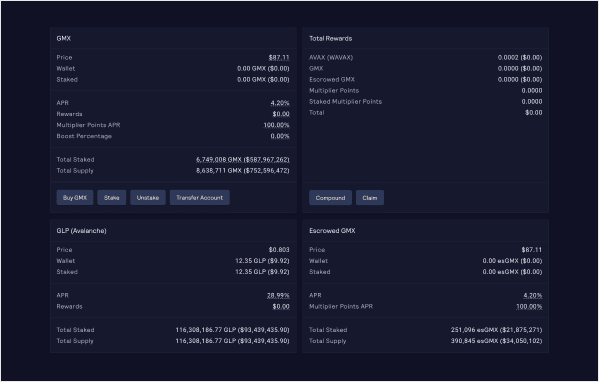599x382 pixels.
Task: Click Wallet 0.00 esGMX ($0.00) value
Action: point(512,261)
